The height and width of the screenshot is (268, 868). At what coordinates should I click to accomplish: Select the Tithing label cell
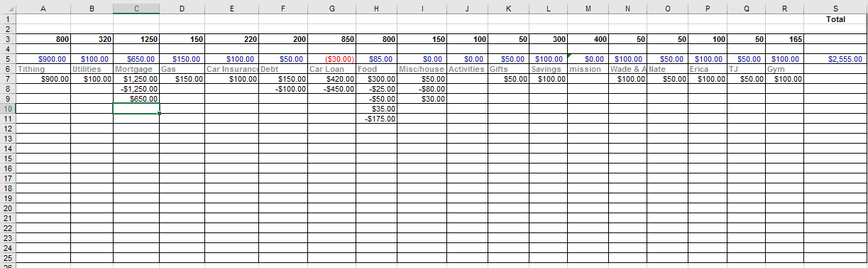[43, 69]
